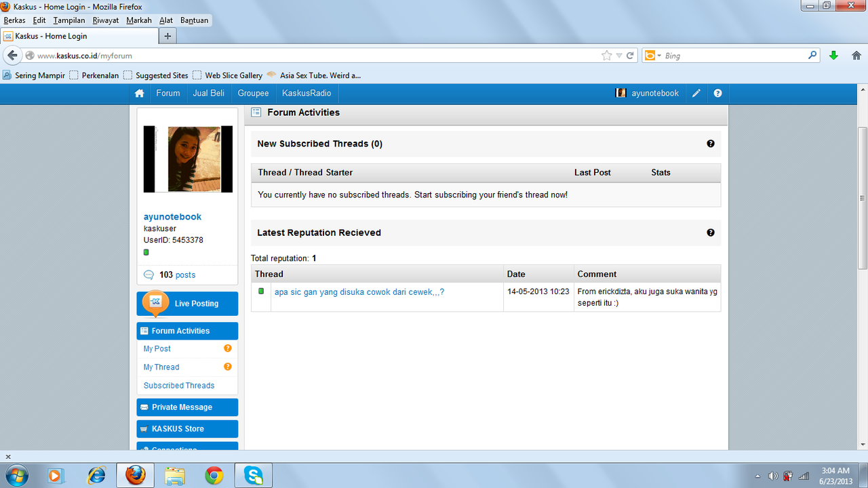Click date text 14-05-2013 10:23
Screen dimensions: 868x488
coord(538,292)
